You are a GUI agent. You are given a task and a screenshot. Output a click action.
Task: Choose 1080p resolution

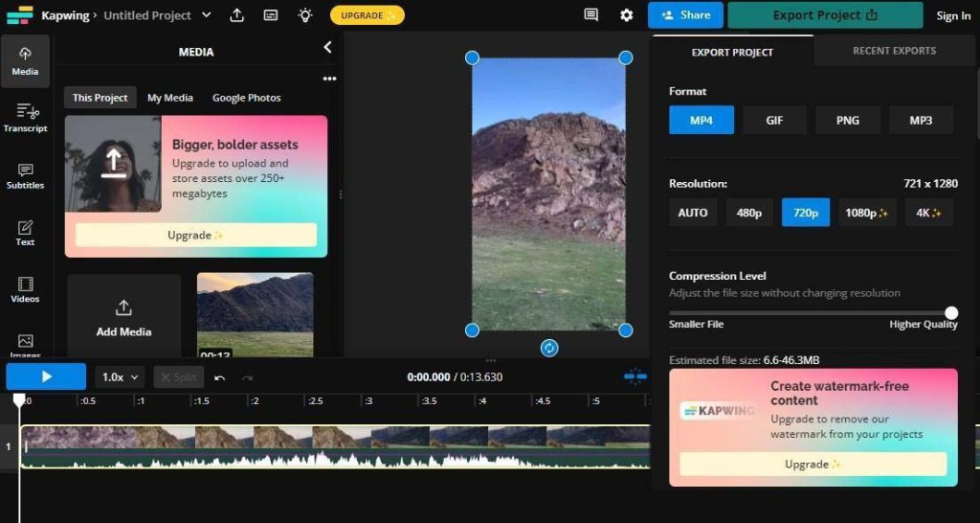tap(867, 213)
